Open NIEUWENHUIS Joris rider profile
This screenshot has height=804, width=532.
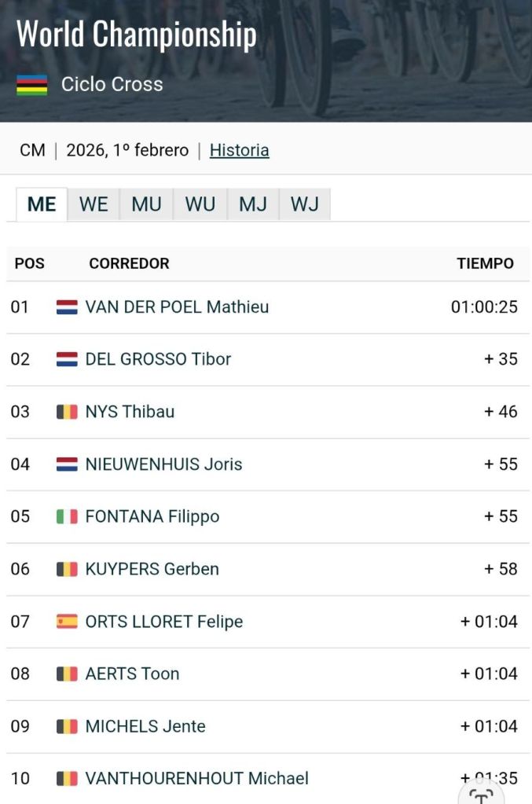[163, 464]
